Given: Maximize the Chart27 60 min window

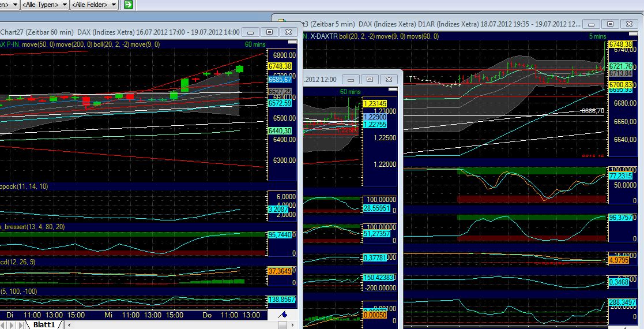Looking at the screenshot, I should [x=269, y=32].
